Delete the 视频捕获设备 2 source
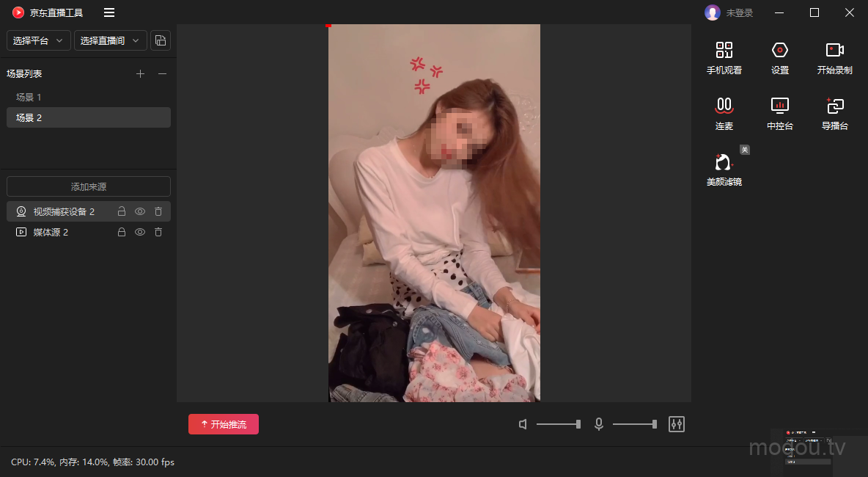868x477 pixels. pyautogui.click(x=158, y=212)
